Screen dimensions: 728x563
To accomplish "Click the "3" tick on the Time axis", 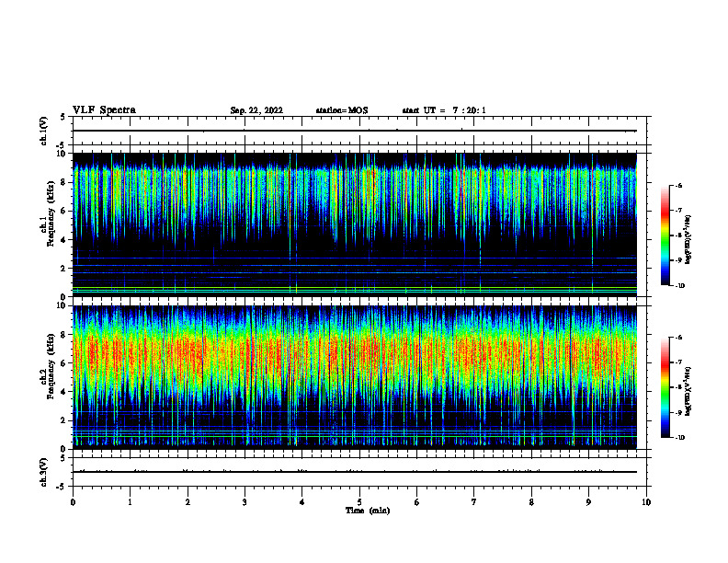I will pos(245,502).
